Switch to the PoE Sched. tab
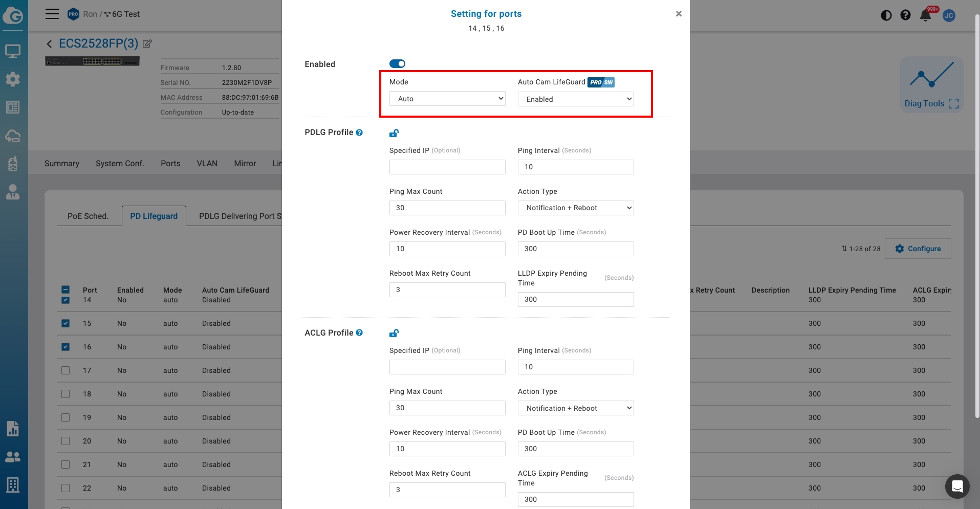Image resolution: width=980 pixels, height=509 pixels. pos(88,216)
